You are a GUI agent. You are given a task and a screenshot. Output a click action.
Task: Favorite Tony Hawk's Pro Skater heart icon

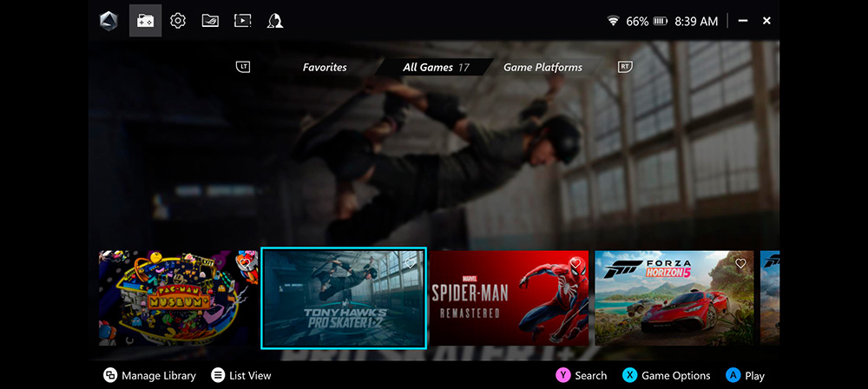[x=411, y=264]
